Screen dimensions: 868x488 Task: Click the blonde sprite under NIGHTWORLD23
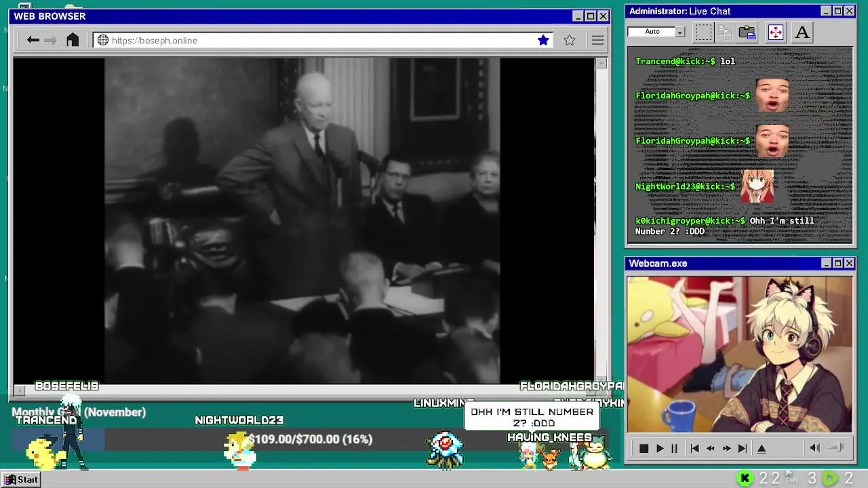(x=240, y=451)
